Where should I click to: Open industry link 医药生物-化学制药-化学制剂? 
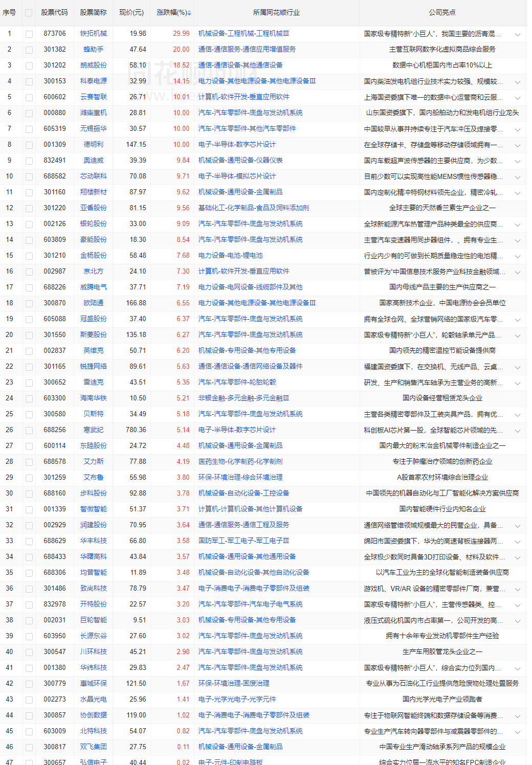tap(240, 462)
